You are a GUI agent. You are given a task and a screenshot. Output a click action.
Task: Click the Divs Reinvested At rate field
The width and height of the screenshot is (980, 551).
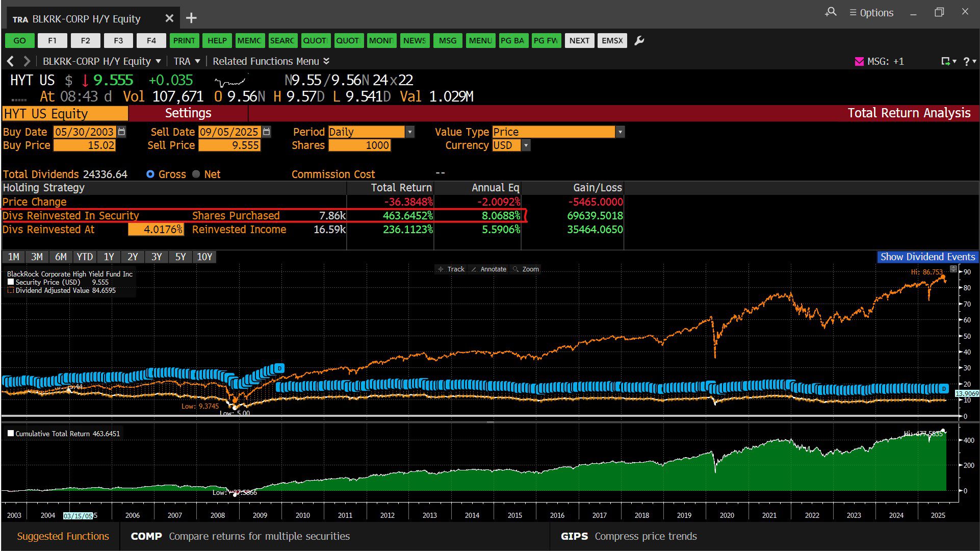pyautogui.click(x=156, y=230)
